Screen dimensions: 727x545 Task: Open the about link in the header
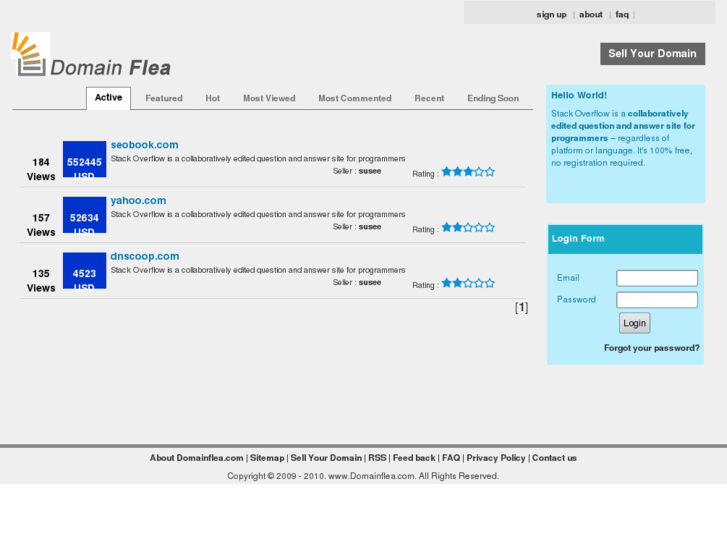coord(591,15)
